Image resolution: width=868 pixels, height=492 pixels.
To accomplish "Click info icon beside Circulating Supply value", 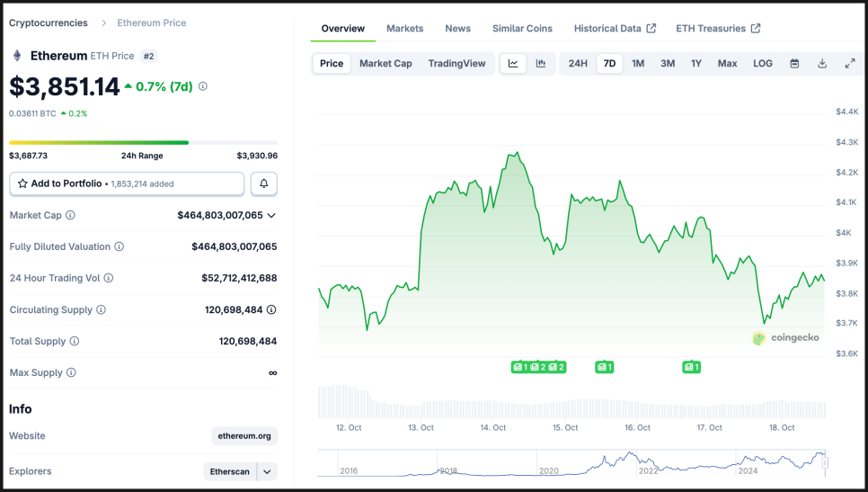I will (x=271, y=309).
